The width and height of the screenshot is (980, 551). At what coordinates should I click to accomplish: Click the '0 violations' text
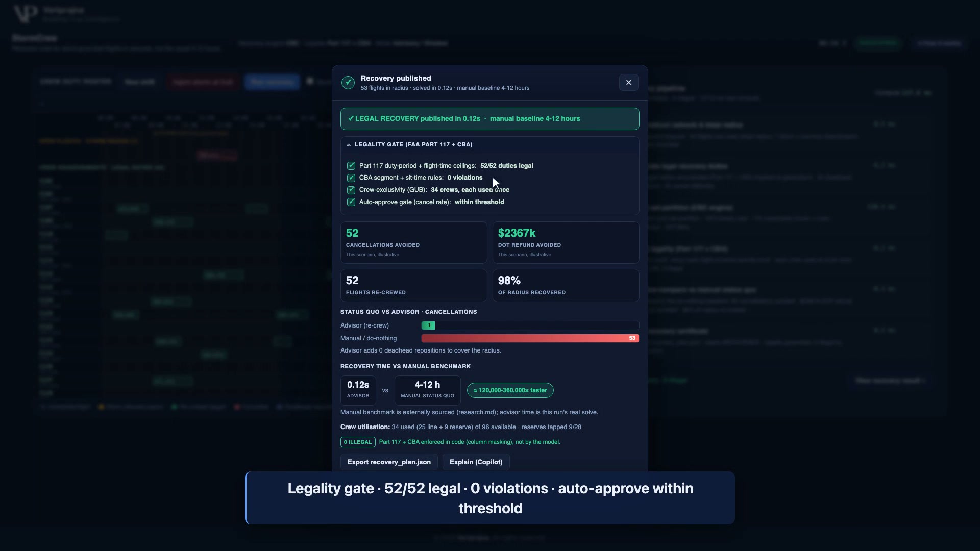pyautogui.click(x=464, y=178)
